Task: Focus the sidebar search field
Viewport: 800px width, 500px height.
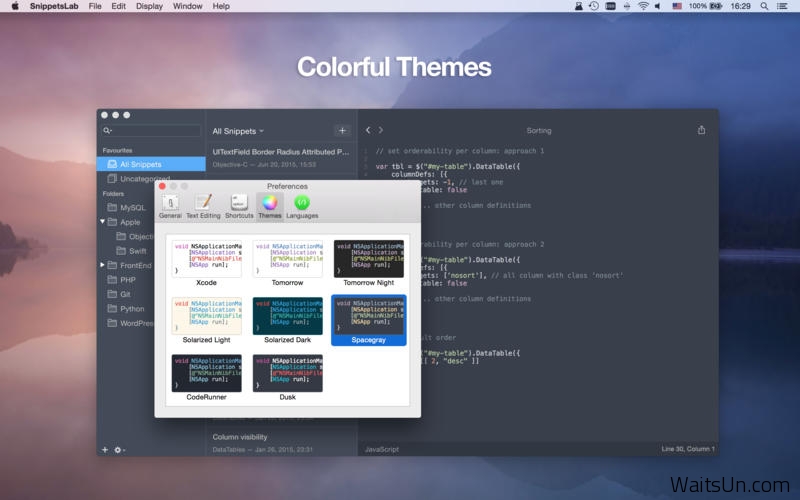Action: pyautogui.click(x=152, y=131)
